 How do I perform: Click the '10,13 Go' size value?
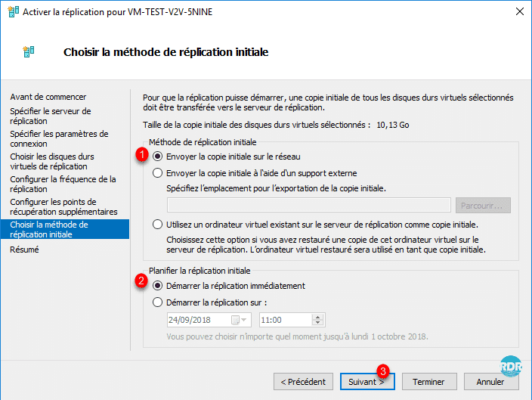[x=393, y=125]
